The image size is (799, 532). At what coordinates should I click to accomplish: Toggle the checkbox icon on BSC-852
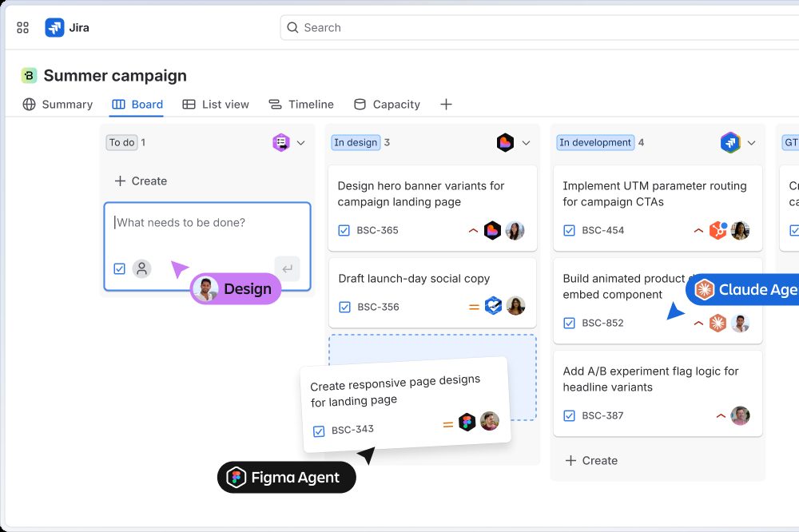tap(569, 323)
